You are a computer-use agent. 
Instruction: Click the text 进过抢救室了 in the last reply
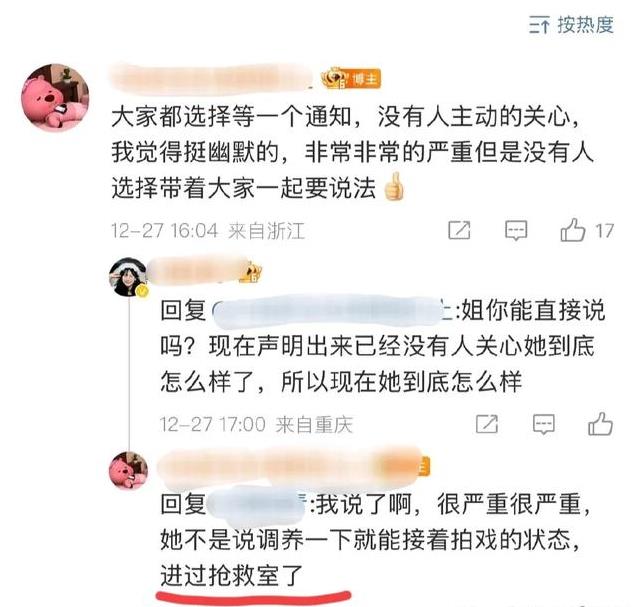pyautogui.click(x=232, y=575)
